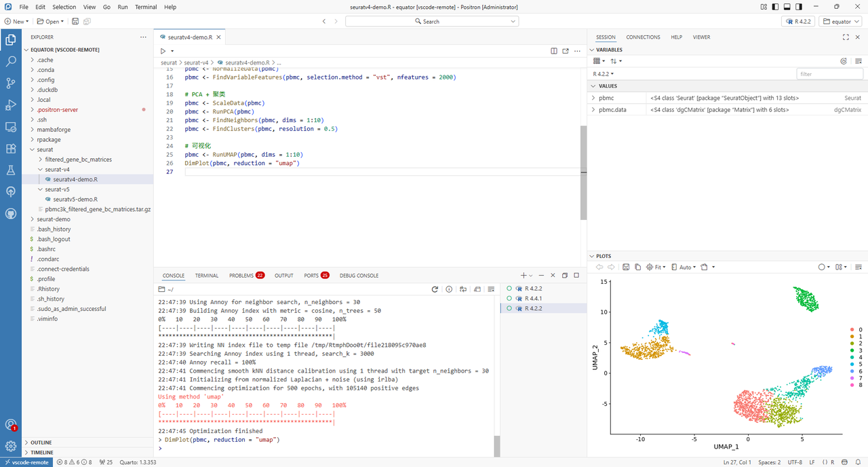Switch to the DEBUG CONSOLE tab
868x467 pixels.
(359, 276)
